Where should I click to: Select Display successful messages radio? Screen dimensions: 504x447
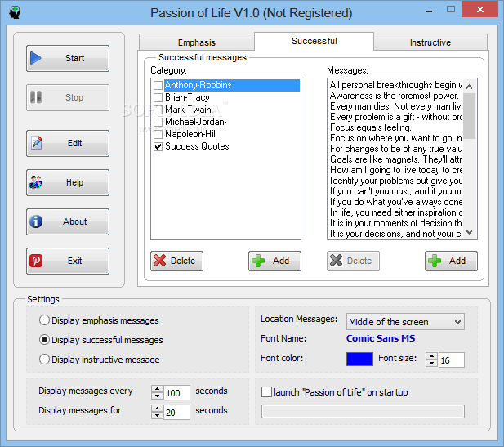44,340
